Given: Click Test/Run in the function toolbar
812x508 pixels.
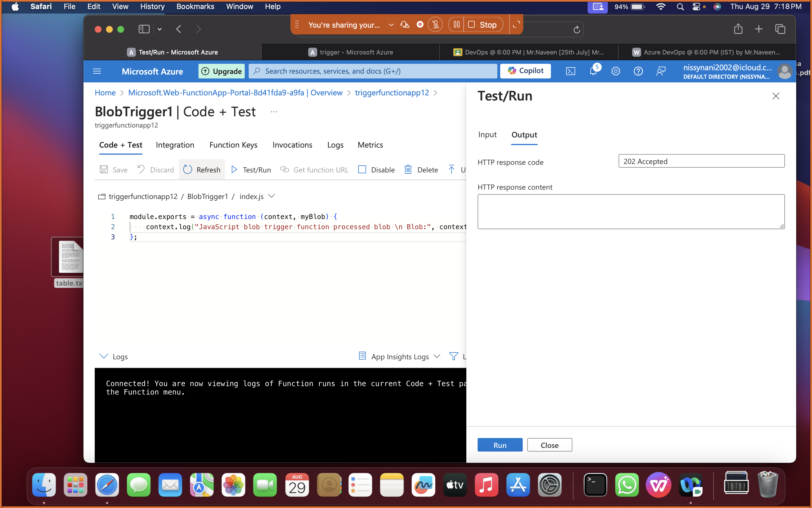Looking at the screenshot, I should tap(251, 170).
